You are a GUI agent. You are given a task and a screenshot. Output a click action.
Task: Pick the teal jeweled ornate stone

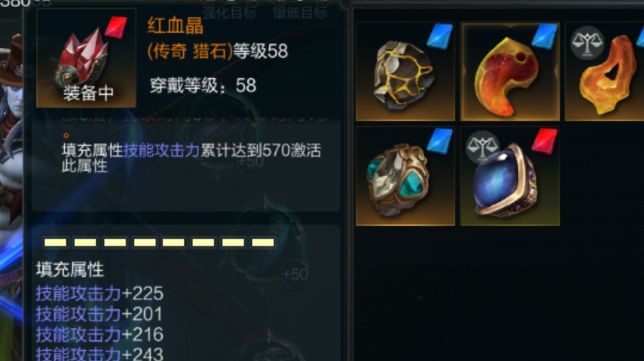click(405, 176)
